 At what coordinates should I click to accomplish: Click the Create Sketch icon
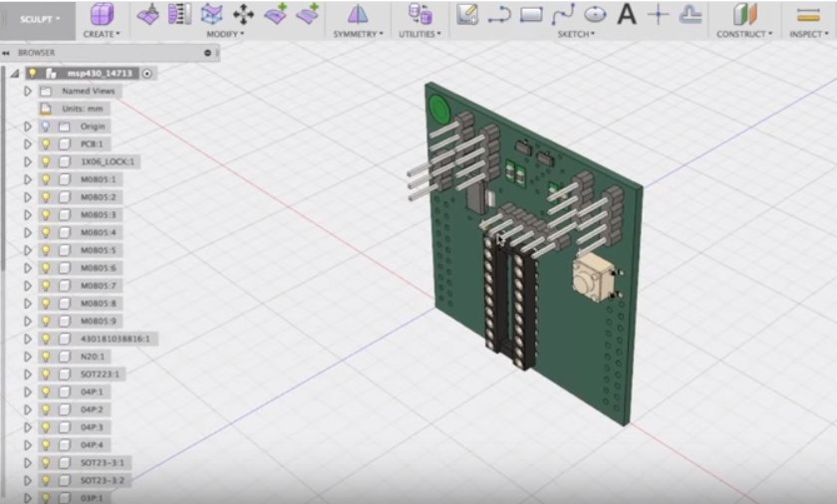(x=467, y=14)
